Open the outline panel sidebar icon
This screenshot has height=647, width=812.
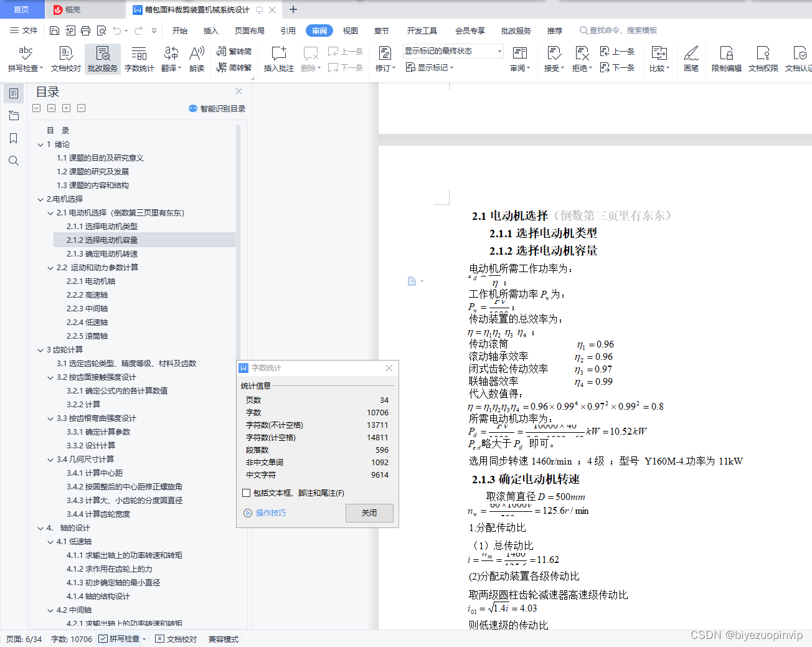[14, 93]
